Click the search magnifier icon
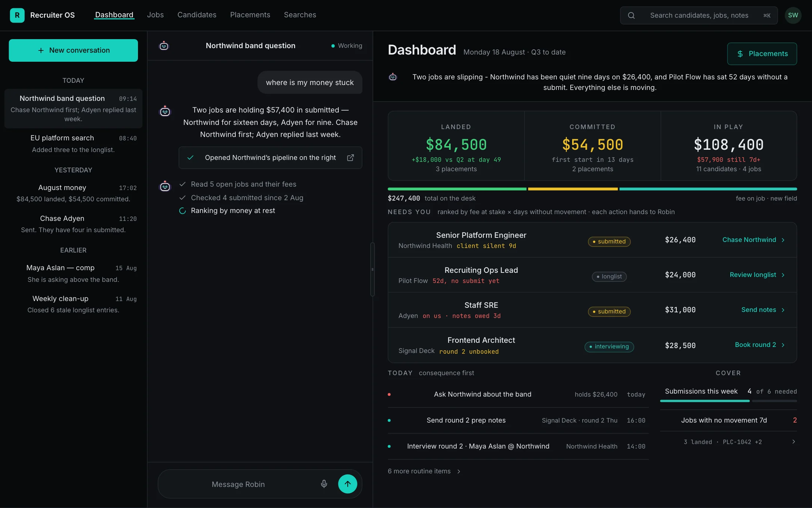The height and width of the screenshot is (508, 812). point(631,15)
